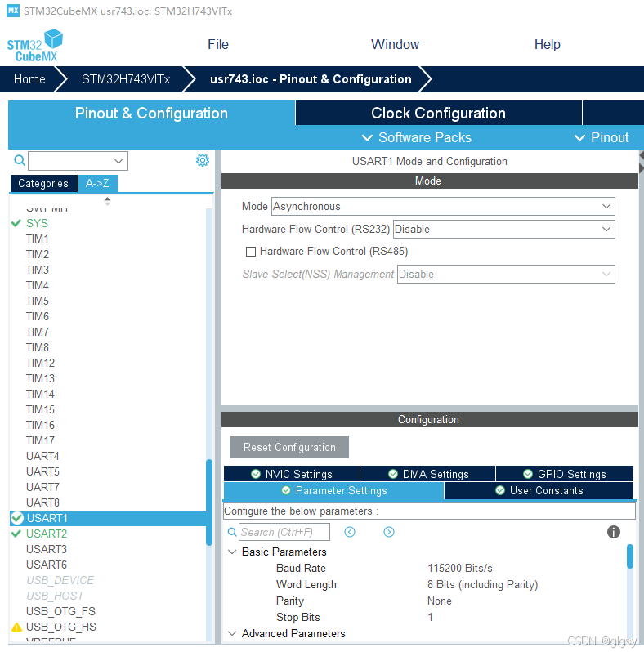Click the parameter list vertical scrollbar
The height and width of the screenshot is (652, 644).
click(x=630, y=556)
